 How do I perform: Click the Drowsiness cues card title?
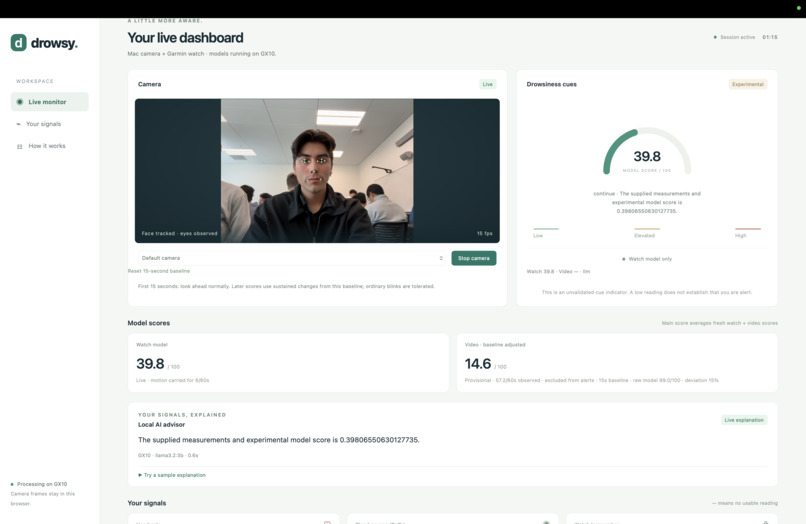coord(552,84)
